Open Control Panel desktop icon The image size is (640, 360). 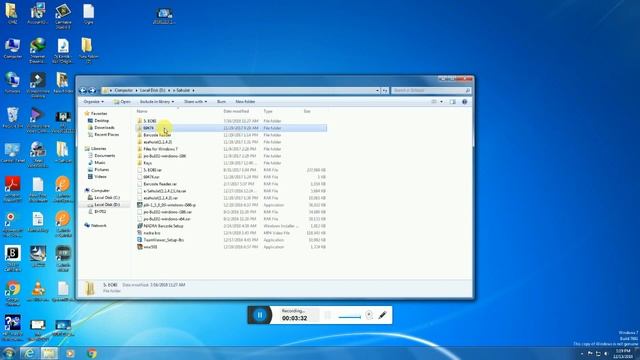(13, 153)
